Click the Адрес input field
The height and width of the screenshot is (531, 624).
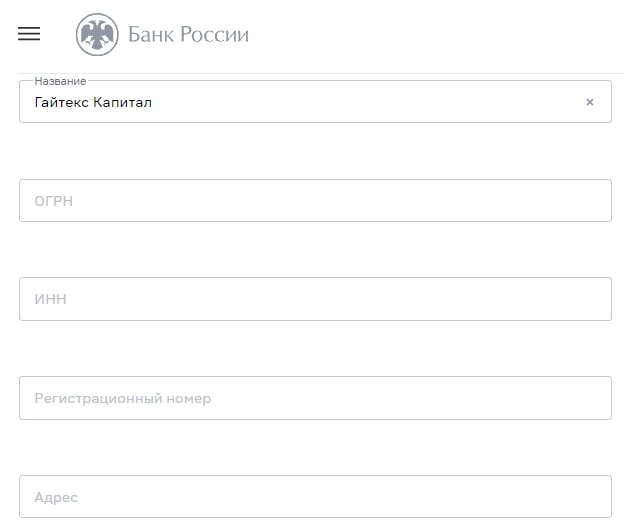pyautogui.click(x=315, y=496)
